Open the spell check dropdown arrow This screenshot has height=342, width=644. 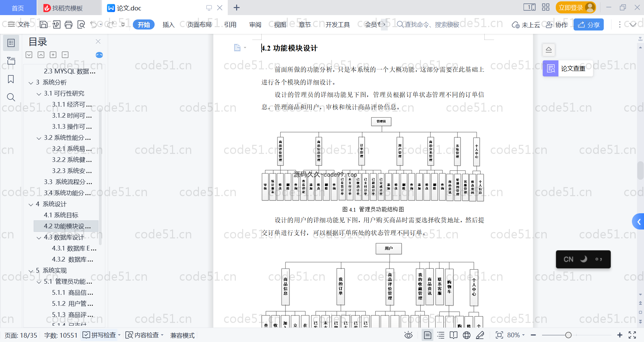(119, 335)
